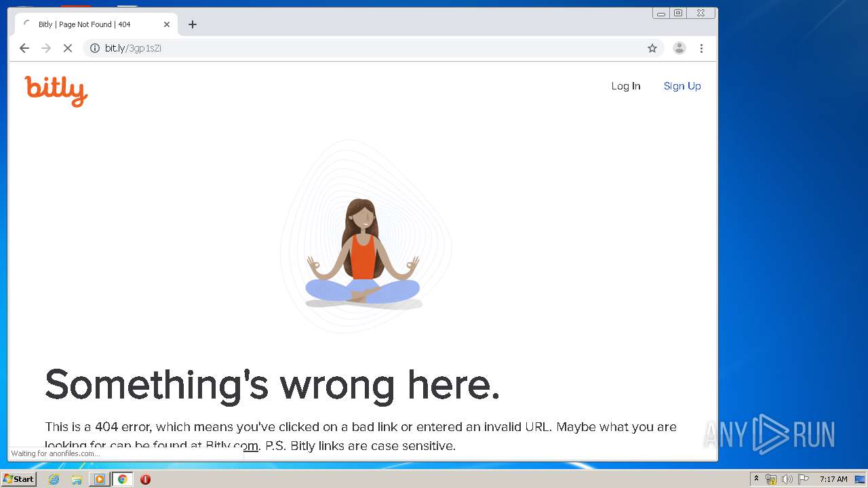The height and width of the screenshot is (488, 868).
Task: Click the Chrome forward arrow
Action: 46,48
